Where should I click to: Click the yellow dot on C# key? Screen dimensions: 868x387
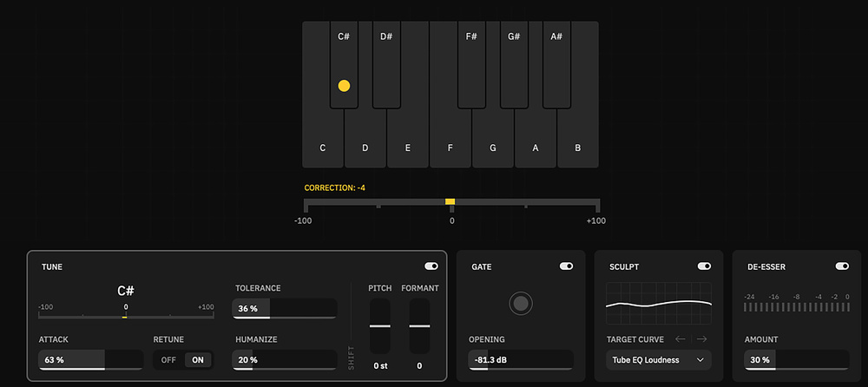(344, 86)
